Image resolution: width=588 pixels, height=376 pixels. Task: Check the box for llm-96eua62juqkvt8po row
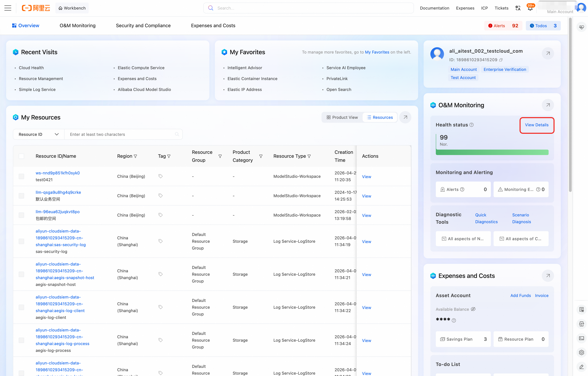[x=22, y=215]
